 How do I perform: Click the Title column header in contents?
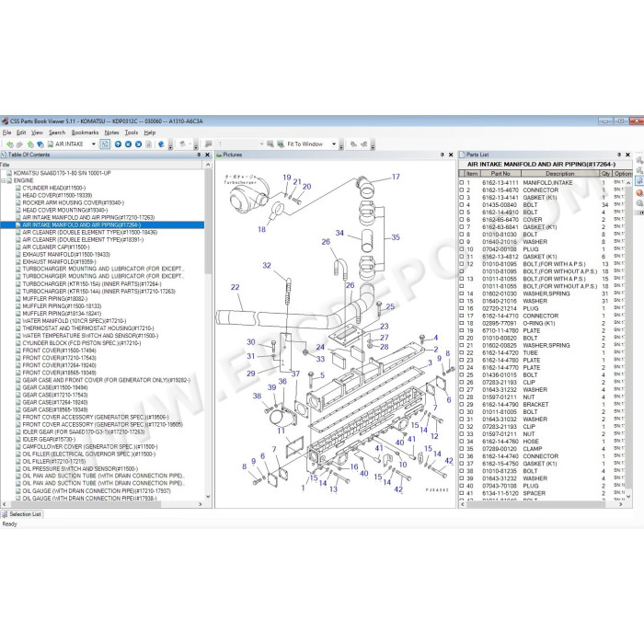101,165
